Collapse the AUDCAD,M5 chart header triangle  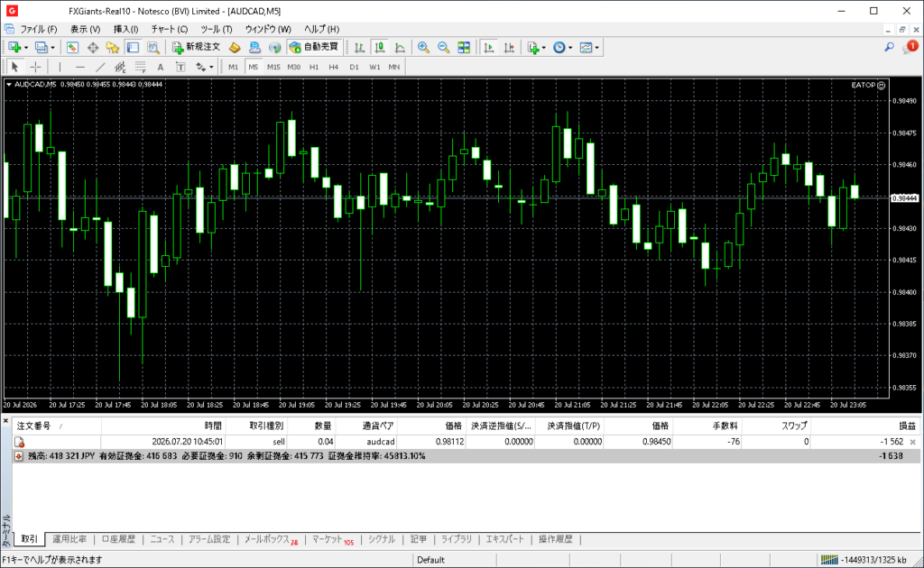9,84
